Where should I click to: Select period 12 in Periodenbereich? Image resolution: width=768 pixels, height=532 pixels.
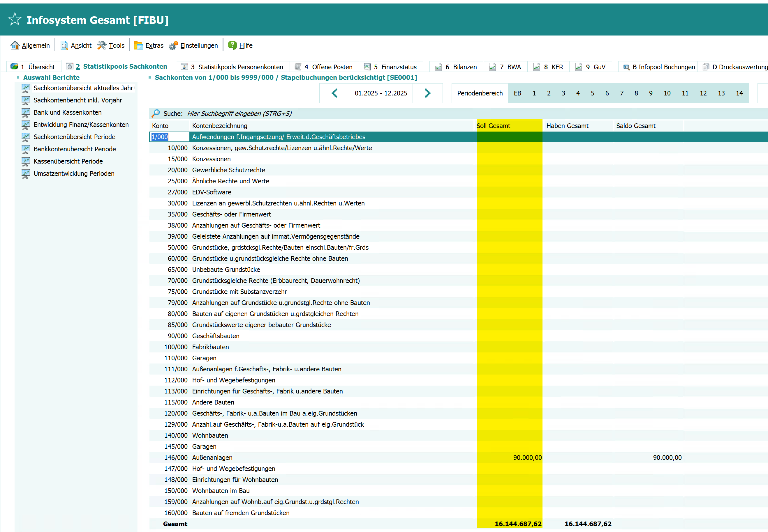703,93
